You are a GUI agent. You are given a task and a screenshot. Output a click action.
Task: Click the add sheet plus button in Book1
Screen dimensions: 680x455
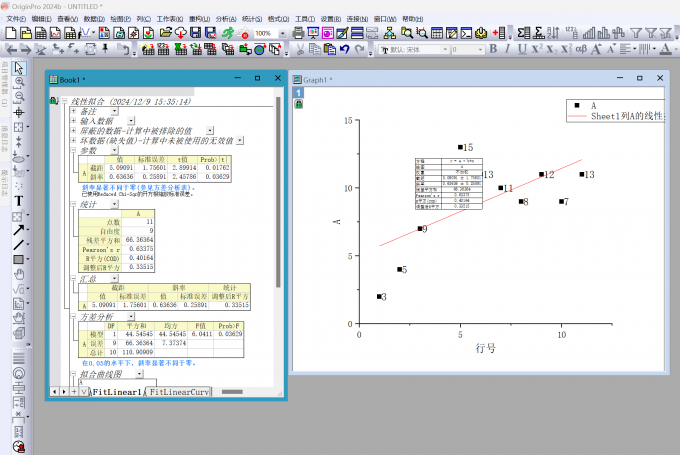click(74, 392)
